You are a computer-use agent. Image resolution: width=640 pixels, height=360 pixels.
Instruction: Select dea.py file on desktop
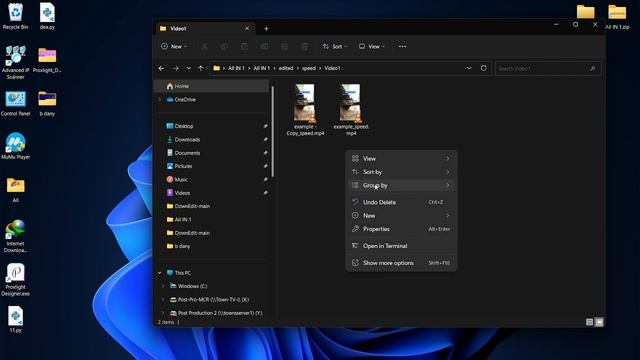tap(47, 17)
